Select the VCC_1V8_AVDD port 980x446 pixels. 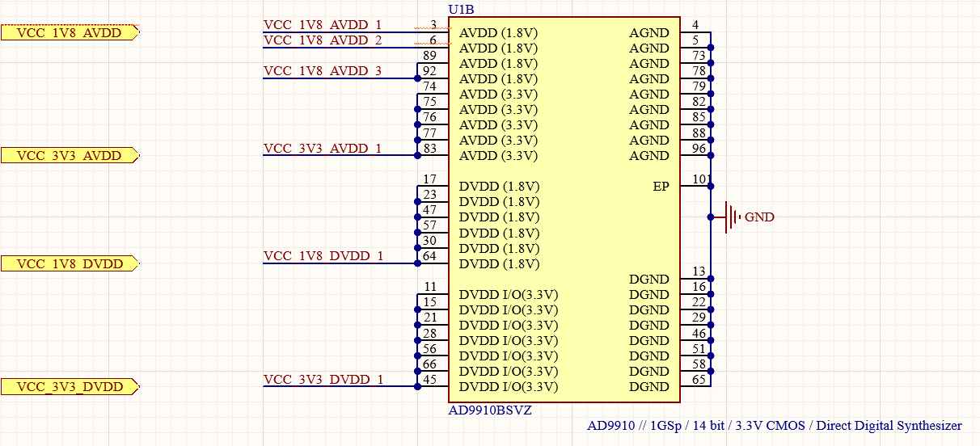70,32
